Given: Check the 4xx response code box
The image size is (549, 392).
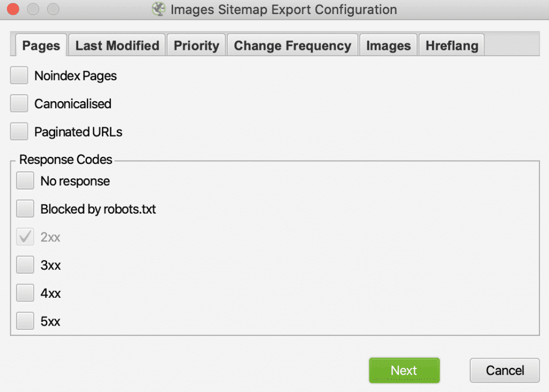Looking at the screenshot, I should (x=25, y=293).
